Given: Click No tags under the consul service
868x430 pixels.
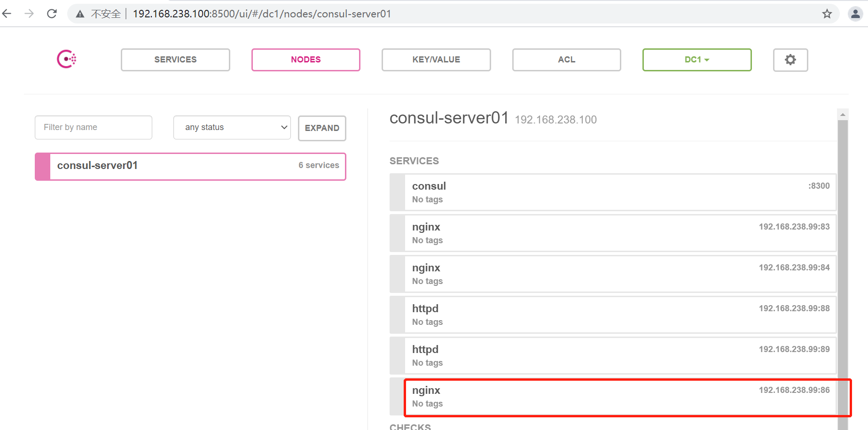Looking at the screenshot, I should click(427, 200).
